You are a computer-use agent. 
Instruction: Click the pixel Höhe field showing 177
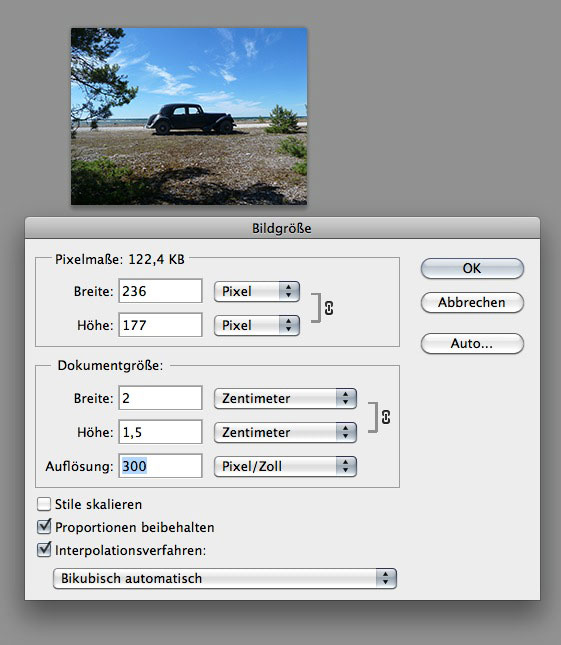point(160,325)
